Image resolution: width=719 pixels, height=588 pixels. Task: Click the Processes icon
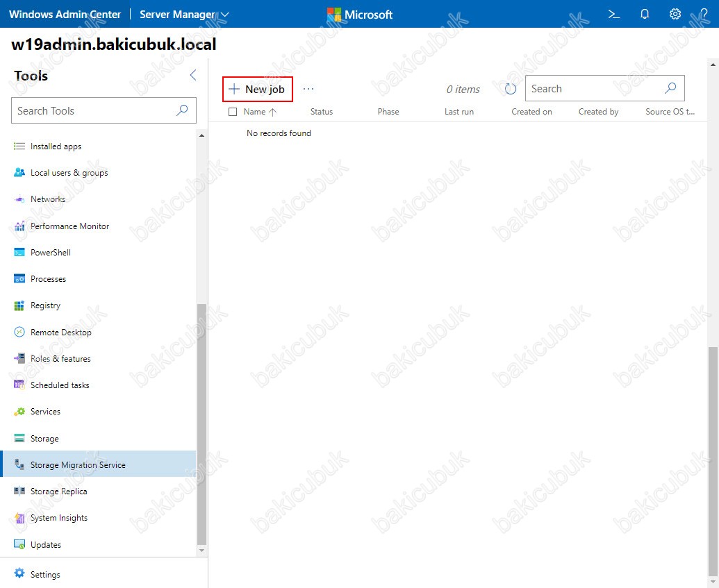pos(19,278)
